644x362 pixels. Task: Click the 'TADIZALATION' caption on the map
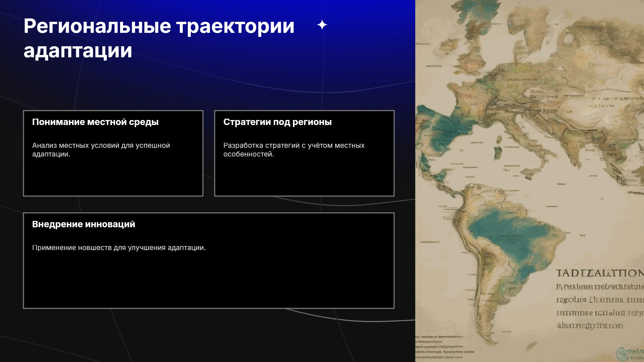tap(600, 273)
